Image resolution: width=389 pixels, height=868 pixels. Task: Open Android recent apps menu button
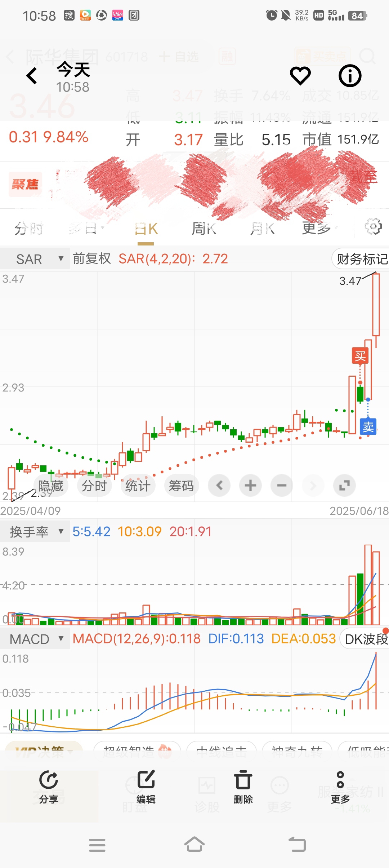point(97,845)
